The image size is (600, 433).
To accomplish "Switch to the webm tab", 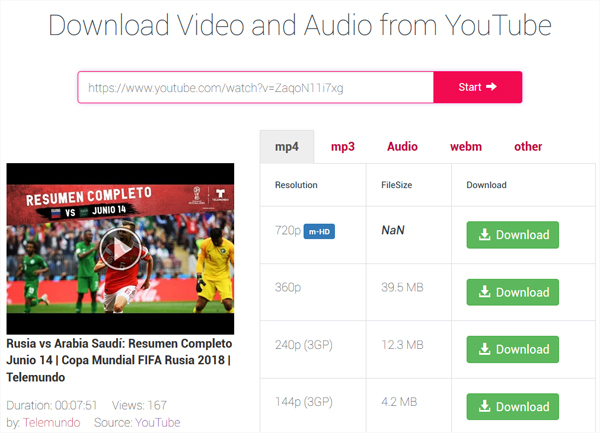I will tap(466, 147).
